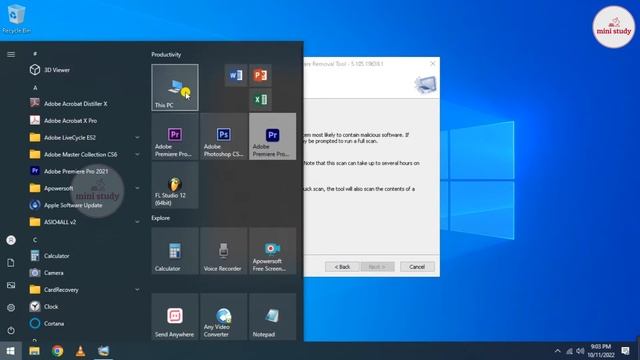640x360 pixels.
Task: Click the Productivity group heading
Action: tap(166, 54)
